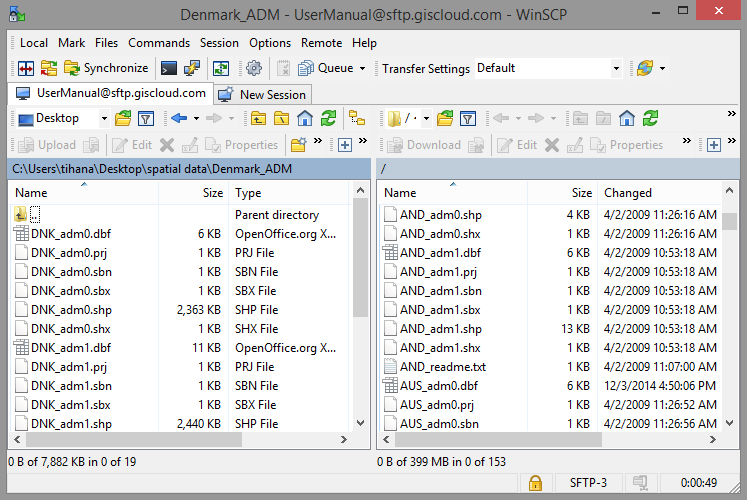This screenshot has width=747, height=500.
Task: Click remote panel Delete X icon
Action: tap(552, 145)
